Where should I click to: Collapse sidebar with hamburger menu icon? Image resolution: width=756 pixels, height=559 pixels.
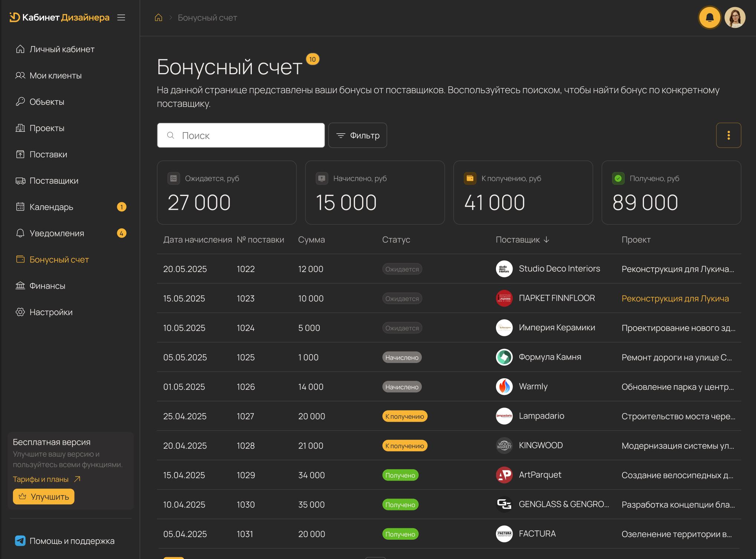tap(121, 17)
